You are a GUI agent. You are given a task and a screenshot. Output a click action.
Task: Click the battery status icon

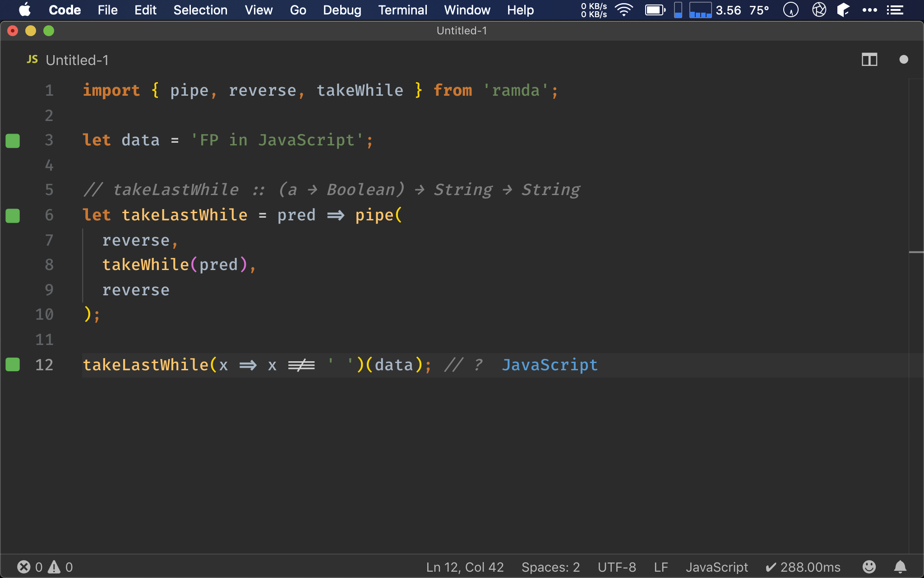655,10
